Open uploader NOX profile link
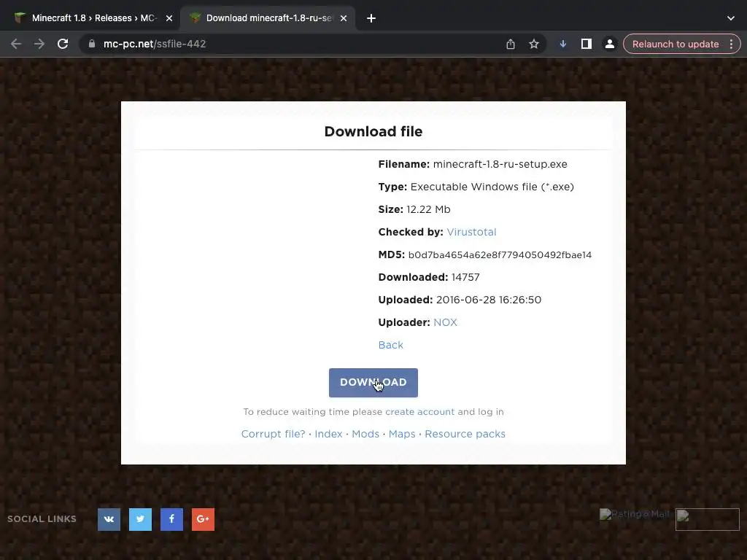Screen dimensions: 747x560 pyautogui.click(x=445, y=322)
